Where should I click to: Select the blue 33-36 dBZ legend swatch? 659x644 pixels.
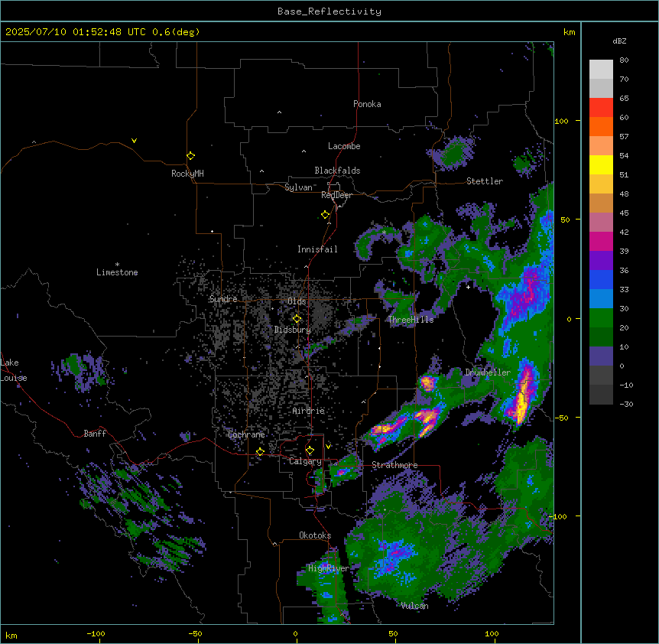601,280
